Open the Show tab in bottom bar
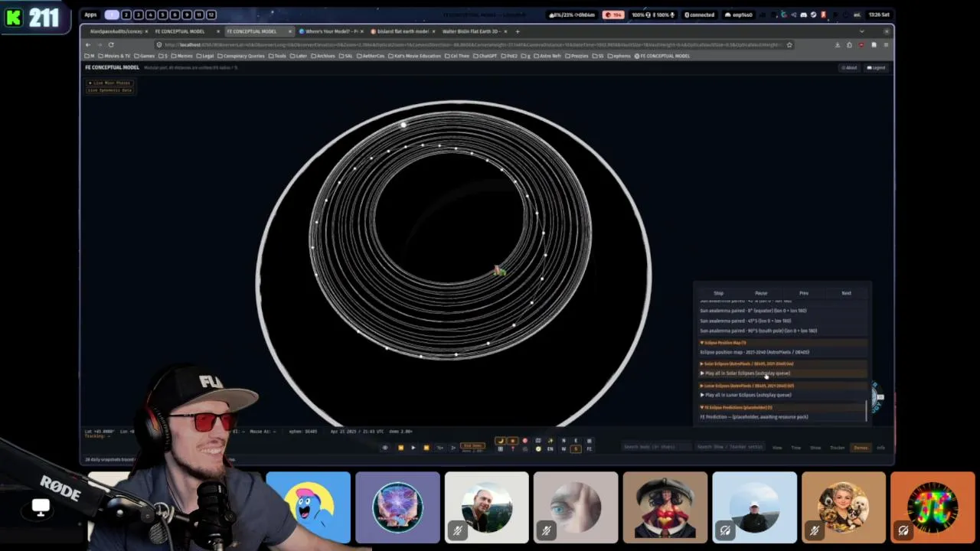The width and height of the screenshot is (980, 551). 815,448
